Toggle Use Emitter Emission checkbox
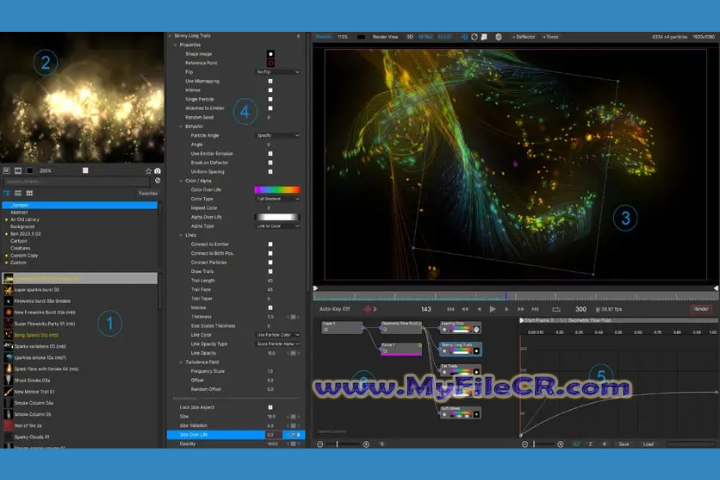 pyautogui.click(x=270, y=153)
